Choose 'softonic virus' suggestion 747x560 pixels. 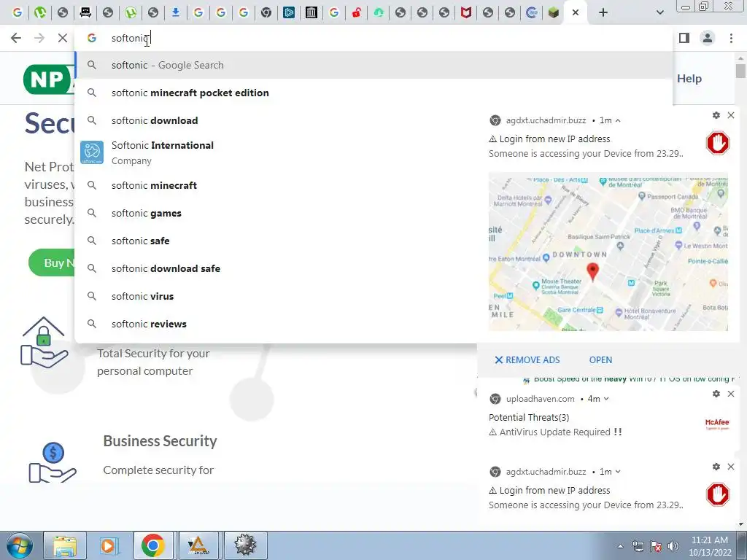(275, 296)
